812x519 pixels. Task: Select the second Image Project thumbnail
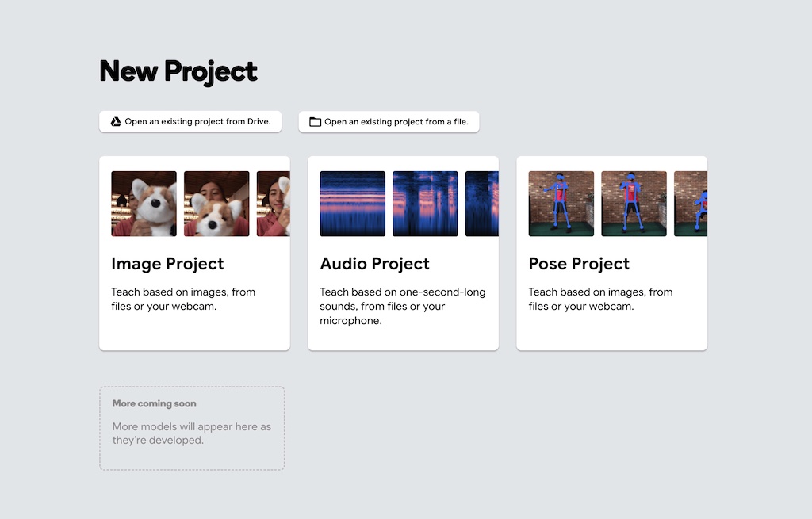click(216, 204)
